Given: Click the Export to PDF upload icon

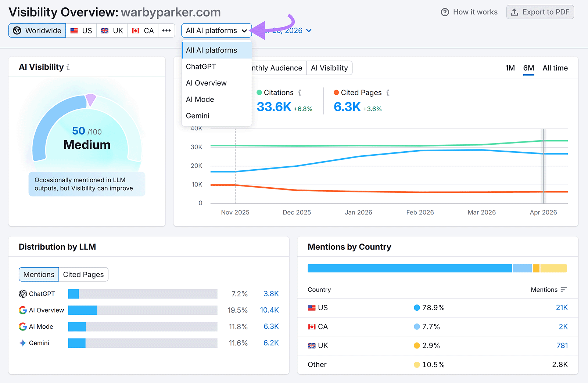Looking at the screenshot, I should (x=514, y=12).
